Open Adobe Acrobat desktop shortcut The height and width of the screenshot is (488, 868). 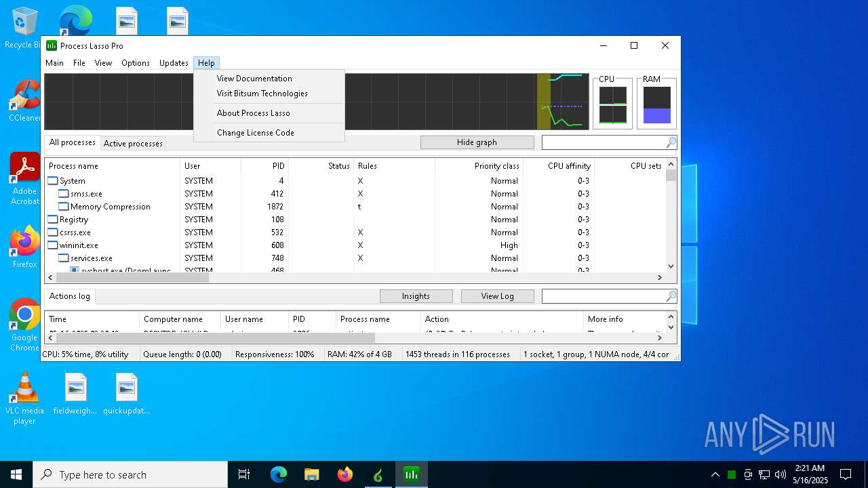(x=24, y=179)
